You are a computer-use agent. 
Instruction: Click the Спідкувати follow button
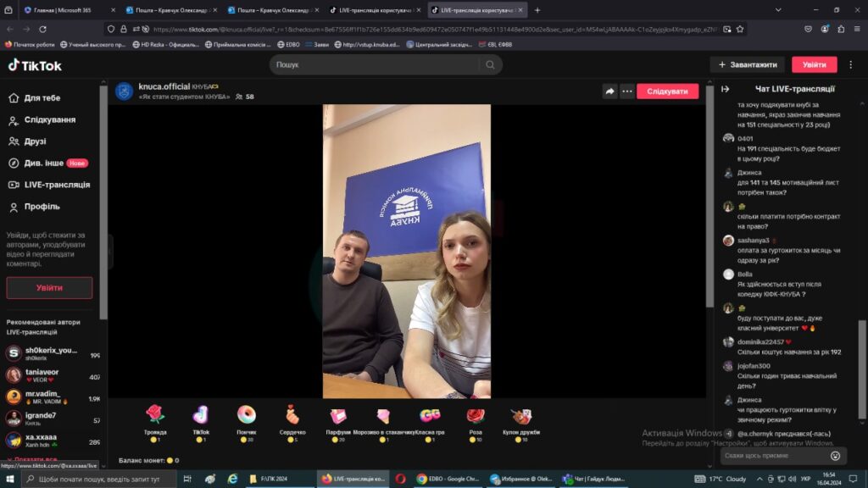click(667, 91)
